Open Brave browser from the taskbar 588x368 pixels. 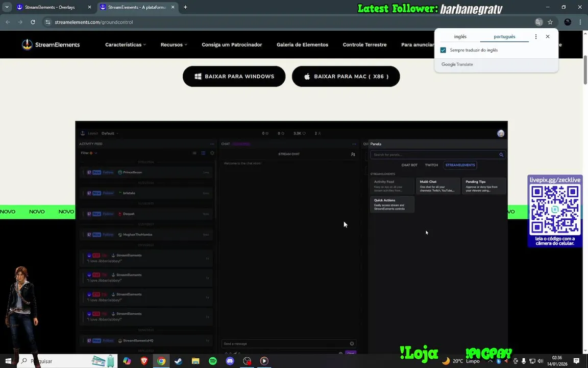(x=144, y=361)
